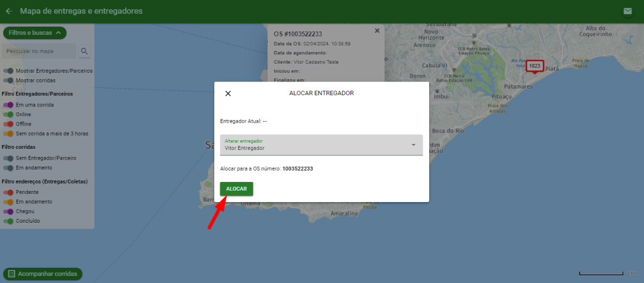Disable the Online filter switch
644x283 pixels.
pos(8,115)
